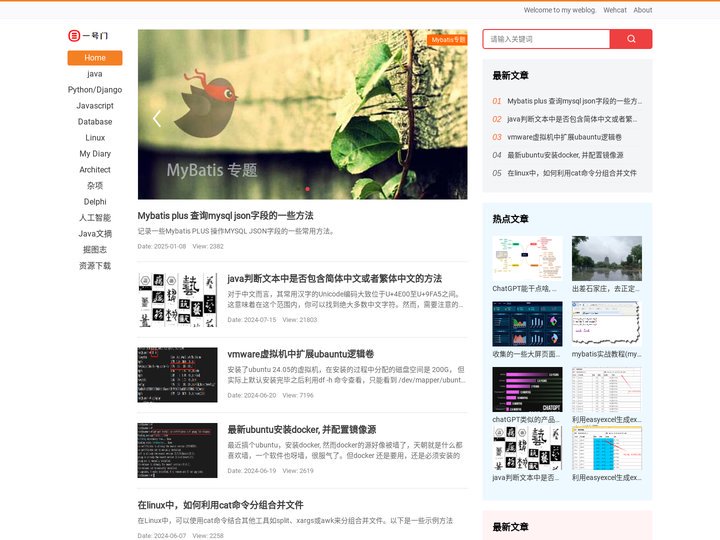Open the 掘图志 category
Screen dimensions: 720x540
(x=95, y=250)
